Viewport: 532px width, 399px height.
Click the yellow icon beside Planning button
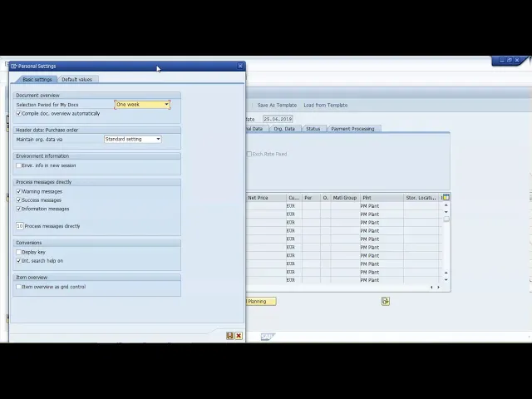[x=386, y=301]
